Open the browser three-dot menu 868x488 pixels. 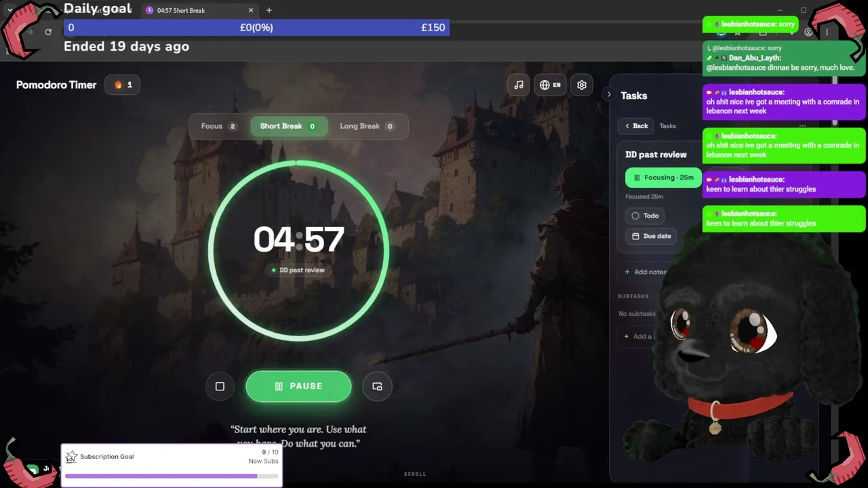point(827,32)
